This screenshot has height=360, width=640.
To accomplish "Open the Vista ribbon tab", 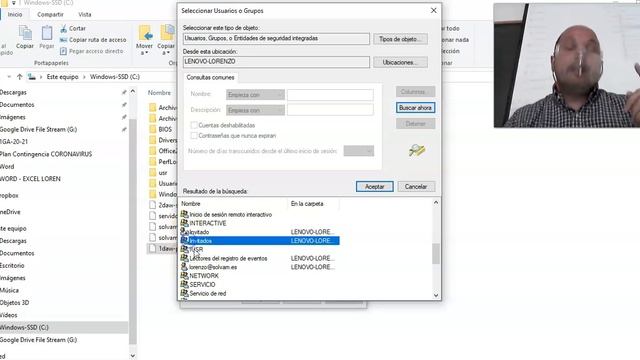I will point(84,14).
